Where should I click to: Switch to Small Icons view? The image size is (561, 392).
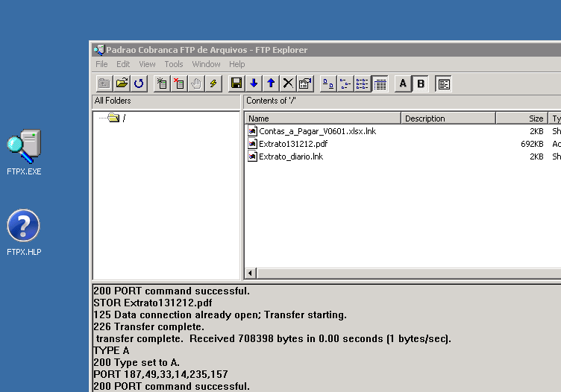point(345,83)
